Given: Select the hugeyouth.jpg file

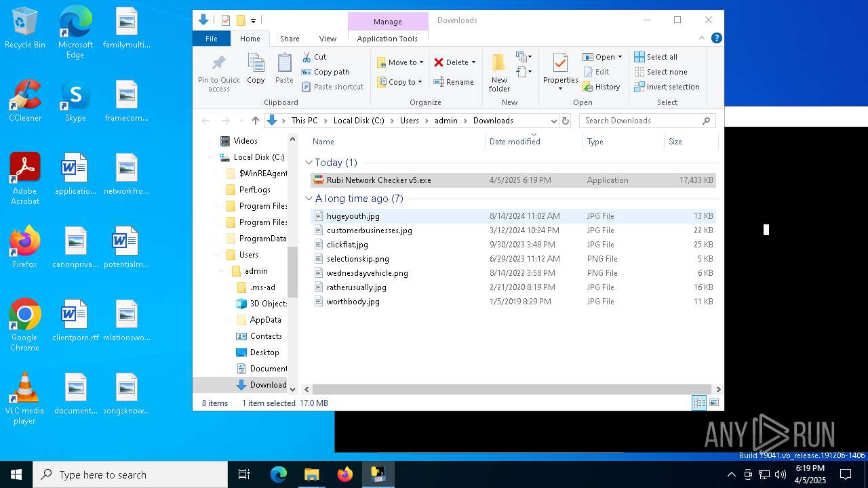Looking at the screenshot, I should (513, 216).
